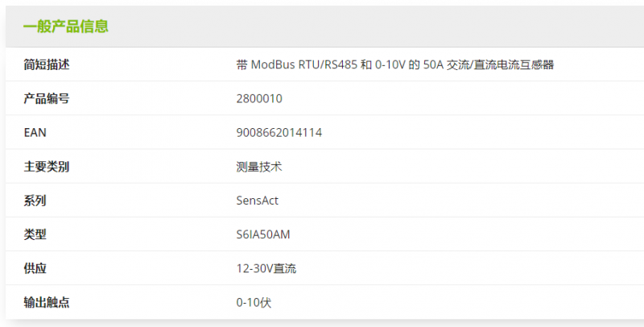Click the 供应 row label

[35, 268]
